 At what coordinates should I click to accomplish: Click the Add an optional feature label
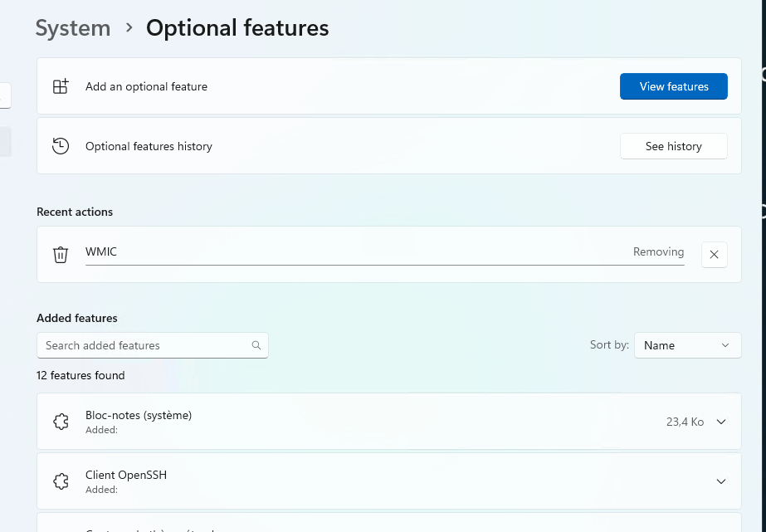click(x=147, y=86)
